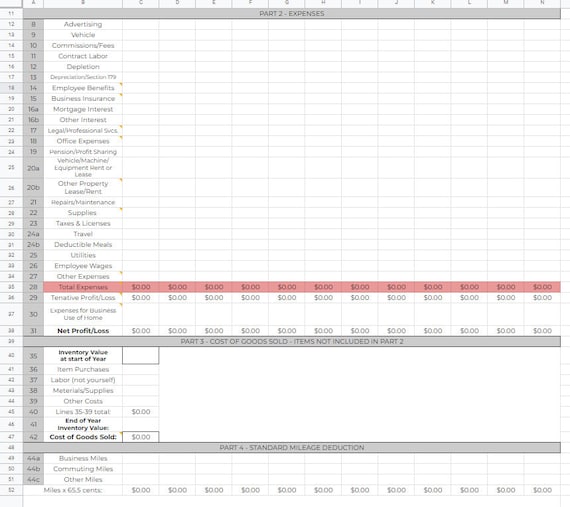
Task: Select the End of Year Inventory Value label
Action: (x=83, y=424)
